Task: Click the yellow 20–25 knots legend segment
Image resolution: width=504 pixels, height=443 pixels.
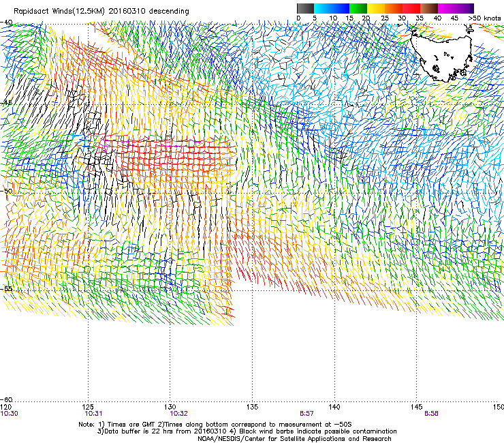Action: tap(376, 8)
